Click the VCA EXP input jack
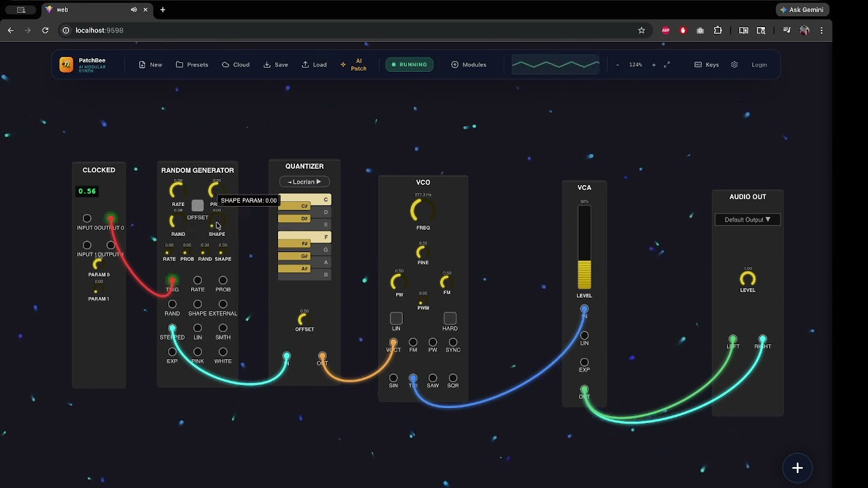868x488 pixels. point(584,362)
